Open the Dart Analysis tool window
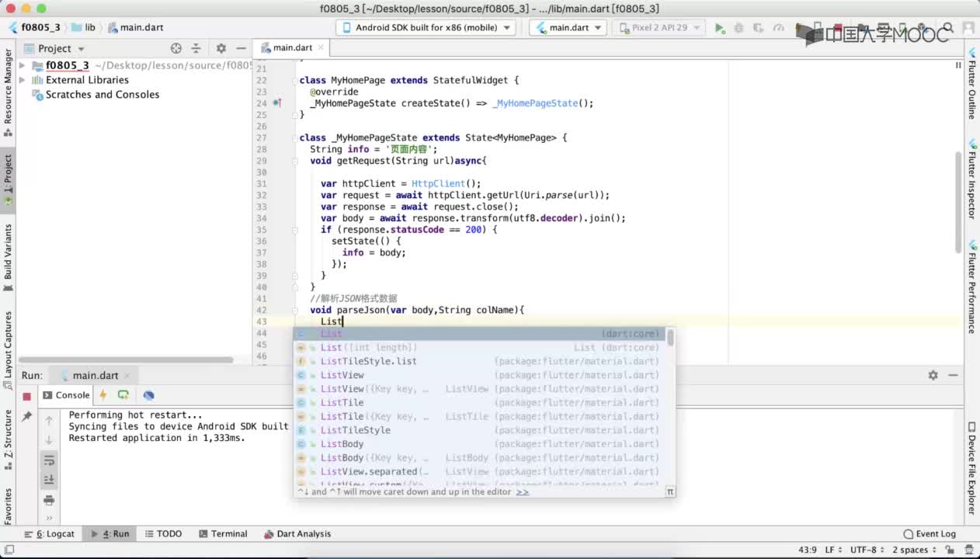This screenshot has height=559, width=980. point(297,534)
